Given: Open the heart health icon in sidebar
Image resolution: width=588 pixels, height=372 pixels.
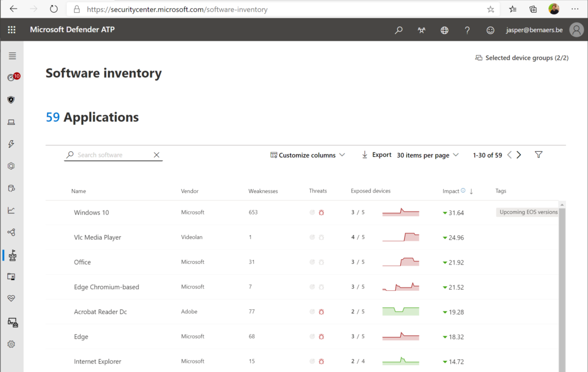Looking at the screenshot, I should point(11,298).
